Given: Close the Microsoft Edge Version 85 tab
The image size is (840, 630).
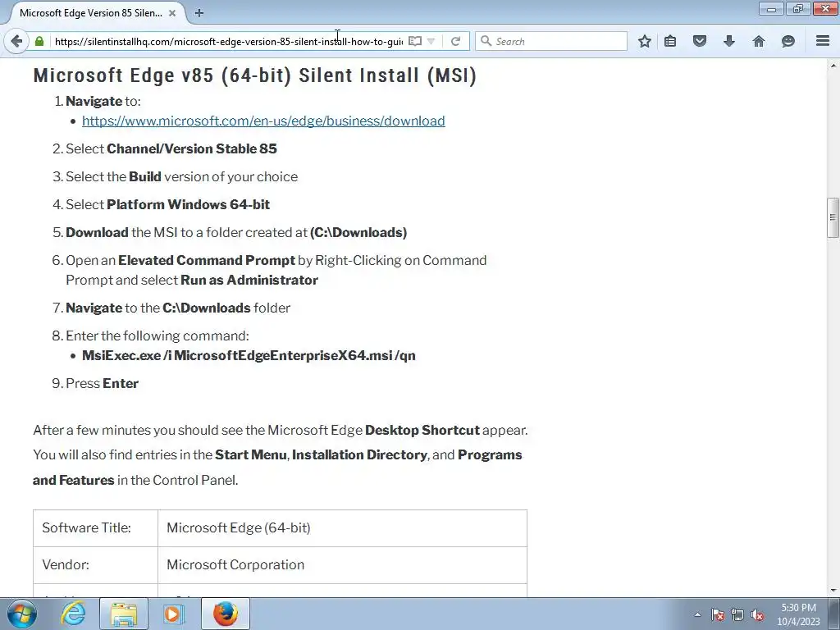Looking at the screenshot, I should pos(172,13).
